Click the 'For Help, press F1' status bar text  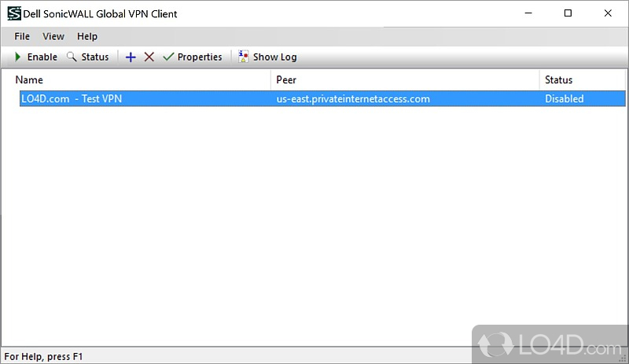tap(43, 356)
